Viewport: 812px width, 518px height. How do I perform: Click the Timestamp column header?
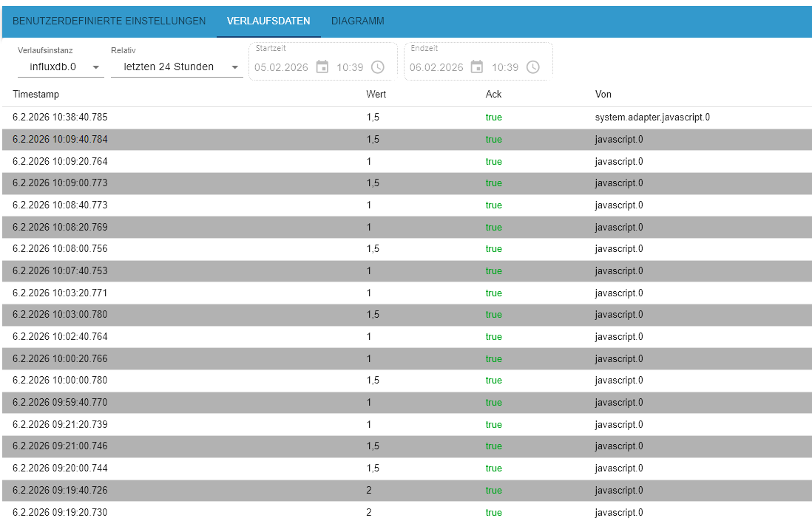pyautogui.click(x=35, y=95)
